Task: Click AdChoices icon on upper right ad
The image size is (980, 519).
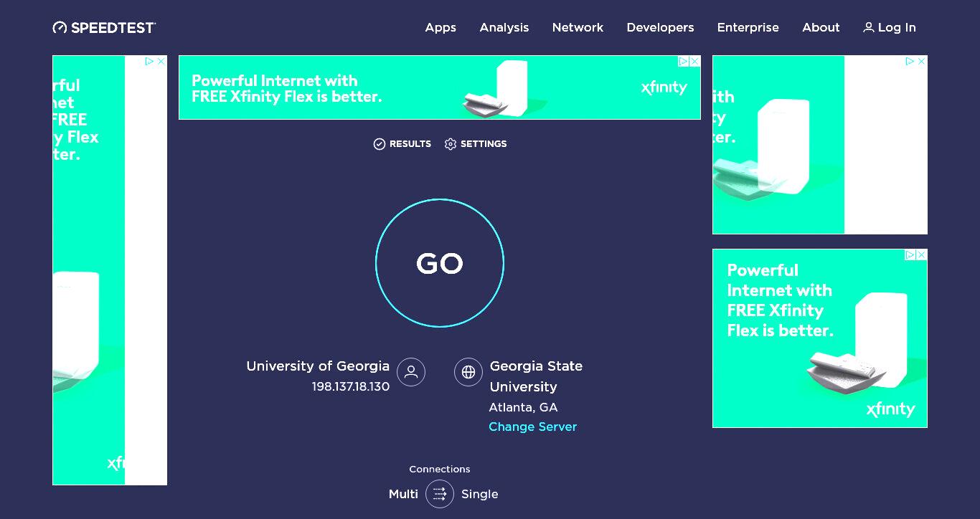Action: coord(910,62)
